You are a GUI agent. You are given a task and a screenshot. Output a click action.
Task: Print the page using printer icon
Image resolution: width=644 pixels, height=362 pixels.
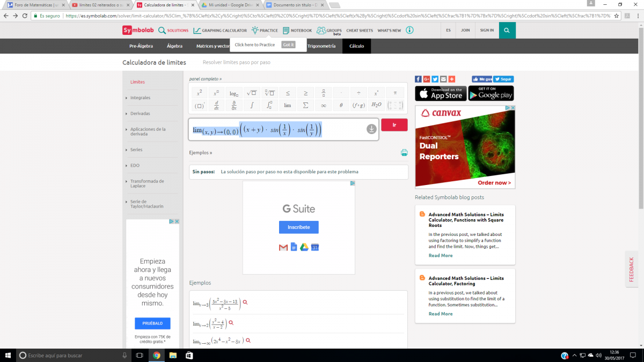tap(404, 153)
